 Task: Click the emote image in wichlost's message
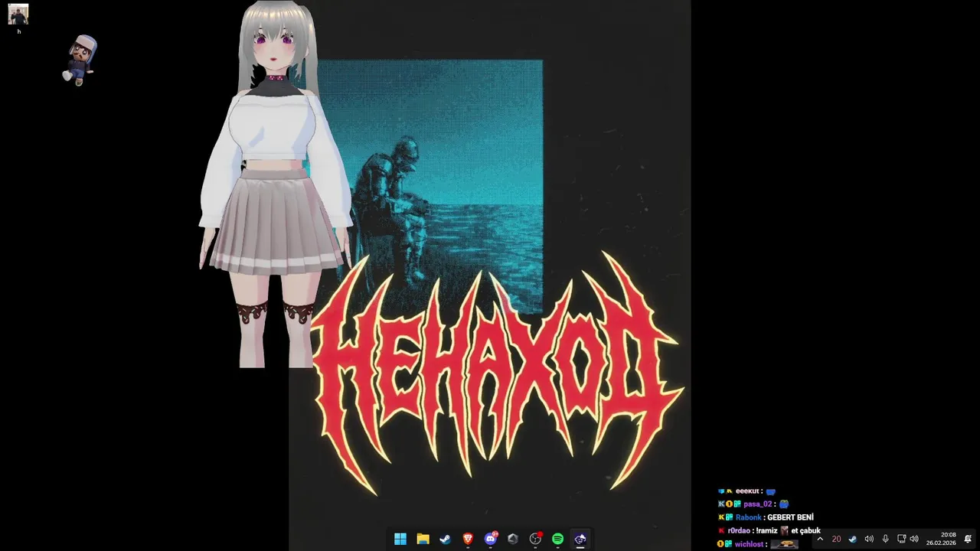(x=784, y=544)
